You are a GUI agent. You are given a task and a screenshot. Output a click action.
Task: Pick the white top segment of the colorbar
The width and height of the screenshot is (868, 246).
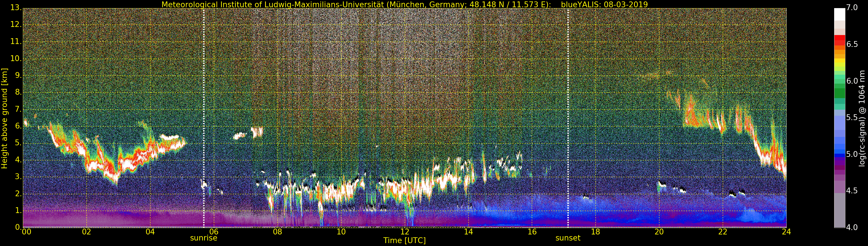(839, 14)
